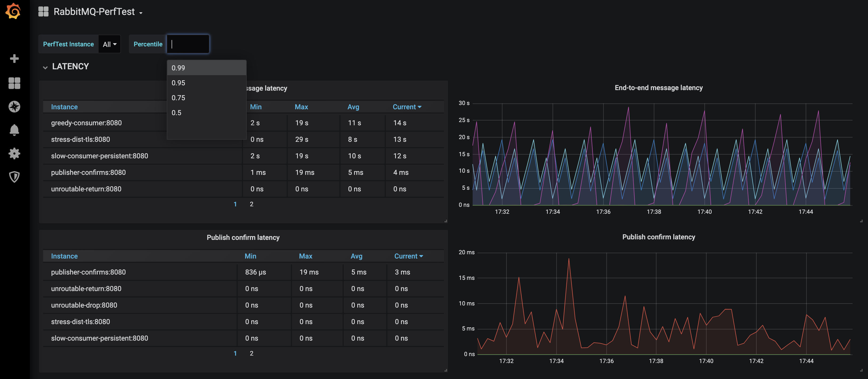Click dashboard grid icon beside RabbitMQ-PerfTest title
The width and height of the screenshot is (868, 379).
(x=43, y=12)
